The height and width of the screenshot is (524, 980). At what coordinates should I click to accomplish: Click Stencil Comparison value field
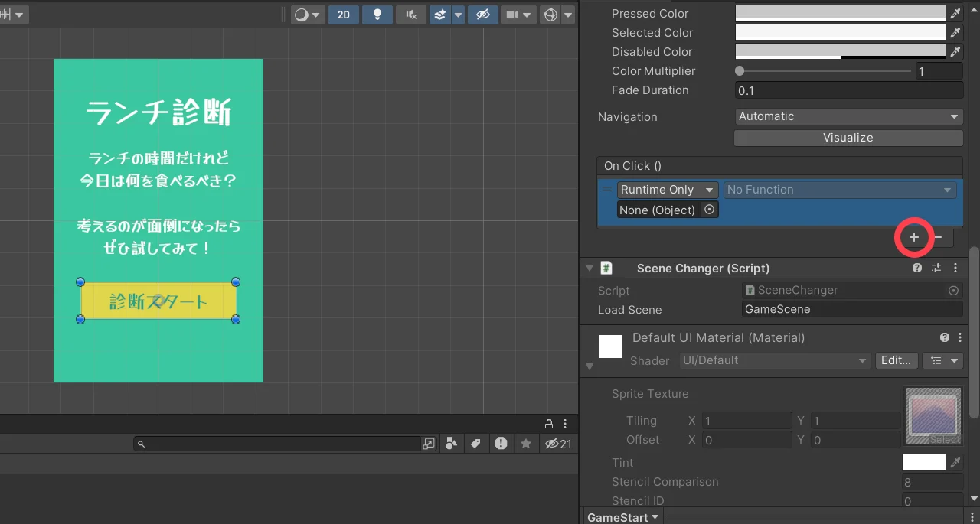click(x=932, y=482)
